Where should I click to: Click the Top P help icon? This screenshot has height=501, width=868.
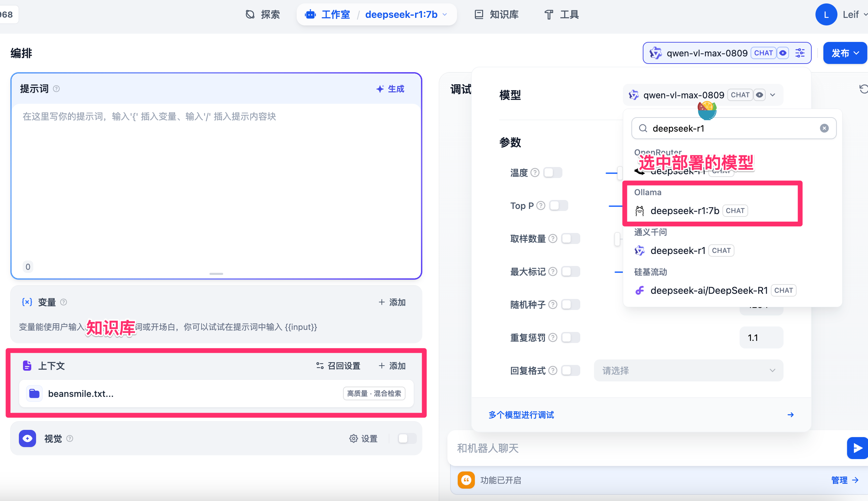tap(541, 205)
